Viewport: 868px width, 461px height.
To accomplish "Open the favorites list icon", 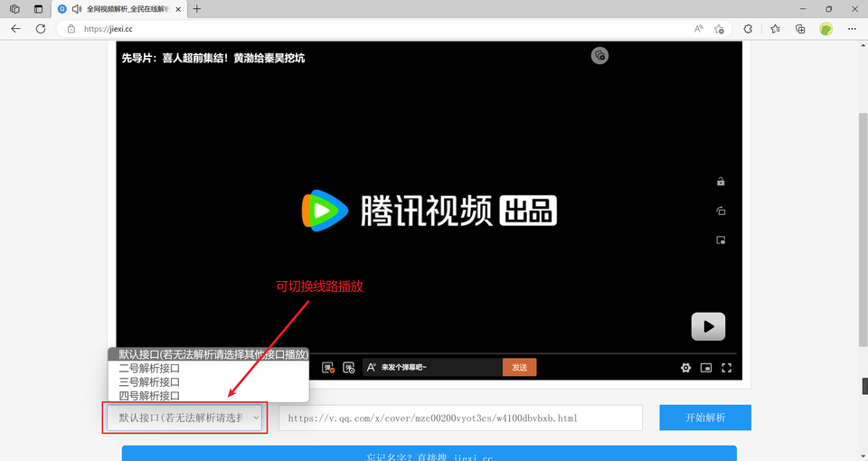I will [775, 29].
